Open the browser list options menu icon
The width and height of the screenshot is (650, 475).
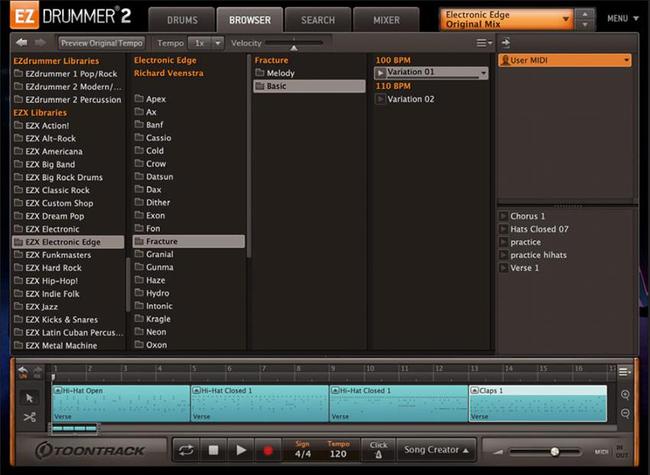(483, 43)
